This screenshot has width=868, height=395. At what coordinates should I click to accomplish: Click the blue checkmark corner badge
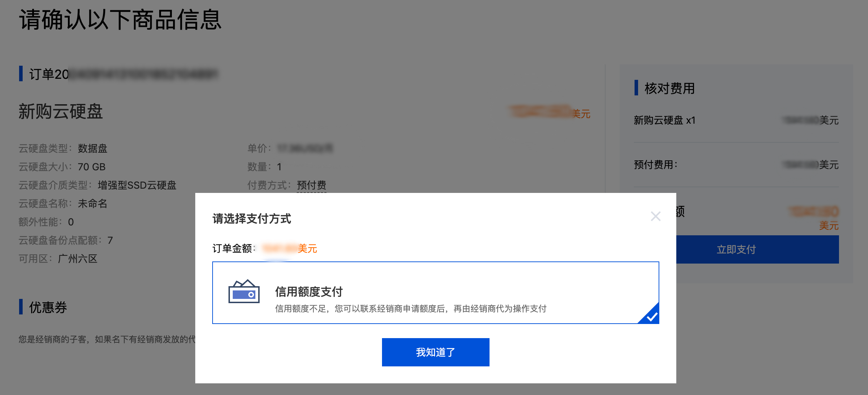click(x=650, y=314)
